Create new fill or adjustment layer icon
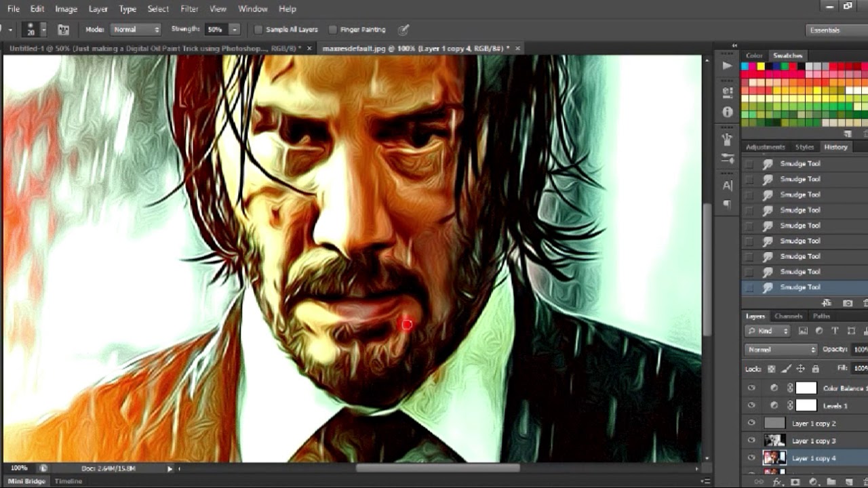The image size is (868, 488). [x=814, y=482]
